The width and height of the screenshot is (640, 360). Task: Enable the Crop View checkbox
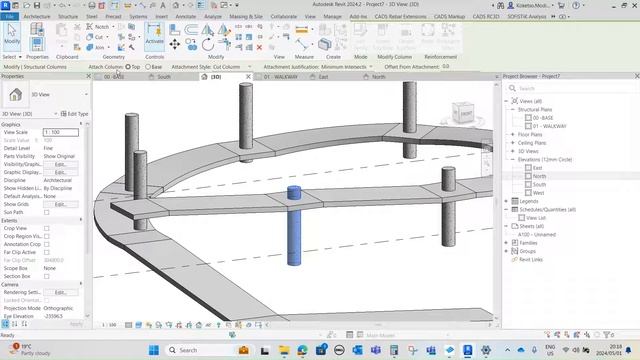pos(47,228)
